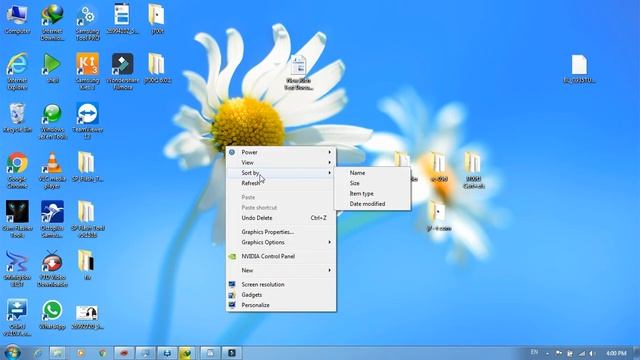Choose Undo Delete in context menu
Screen dimensions: 640x360
(281, 218)
